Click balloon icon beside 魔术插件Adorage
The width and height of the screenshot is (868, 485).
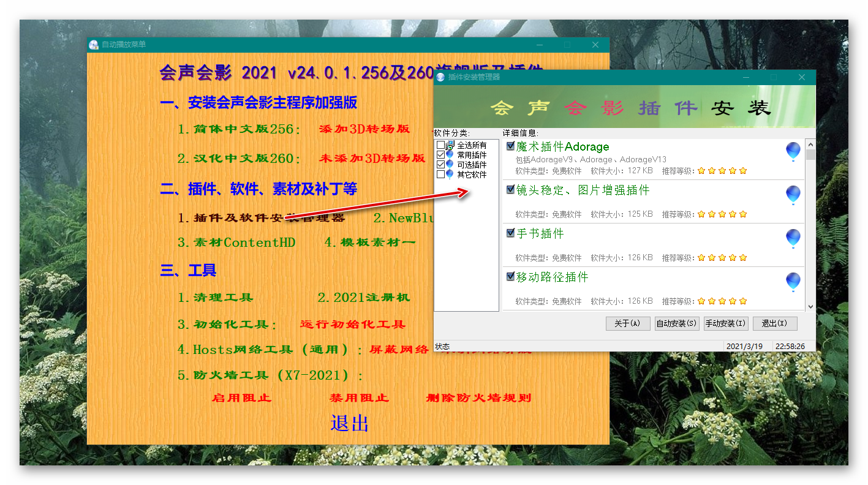[793, 151]
